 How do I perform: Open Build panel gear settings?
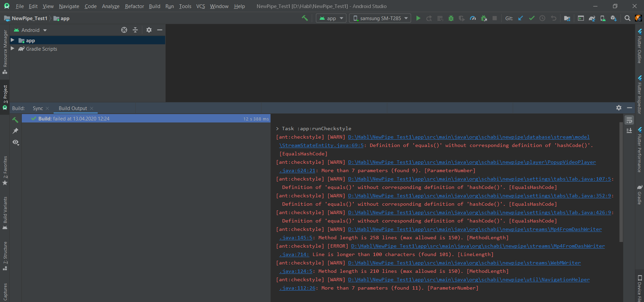pyautogui.click(x=619, y=108)
